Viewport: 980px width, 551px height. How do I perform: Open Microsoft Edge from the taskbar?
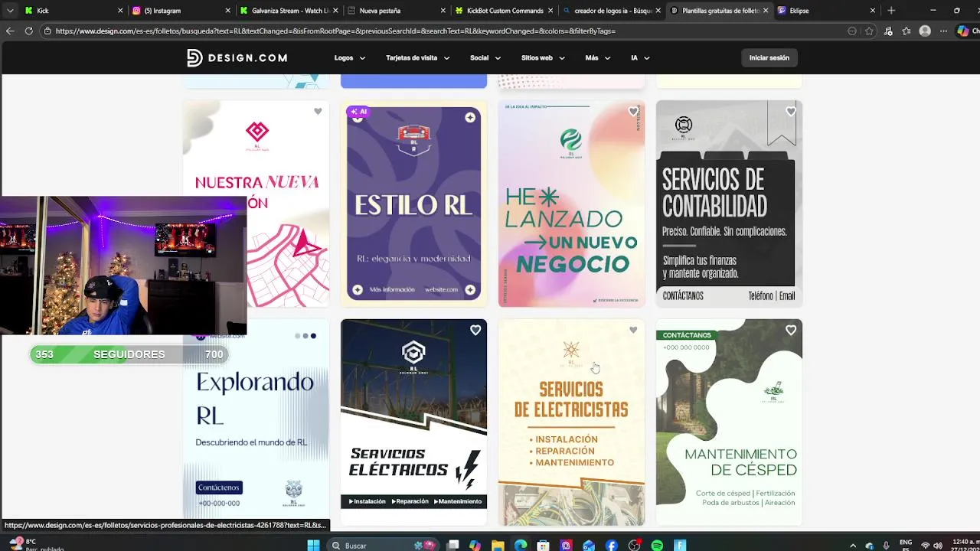(x=521, y=545)
